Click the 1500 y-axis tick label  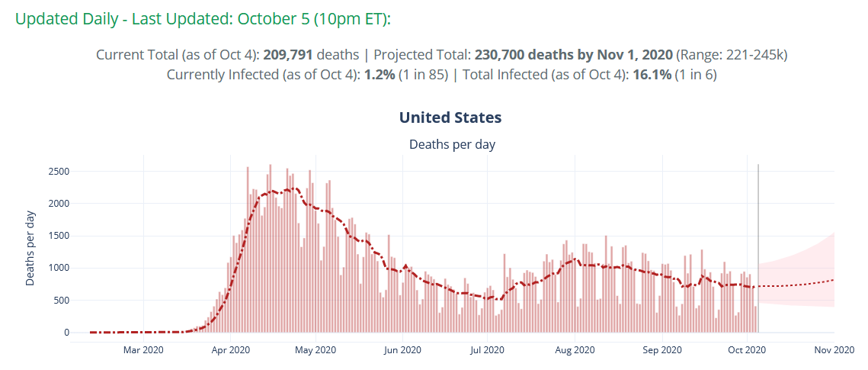tap(59, 236)
